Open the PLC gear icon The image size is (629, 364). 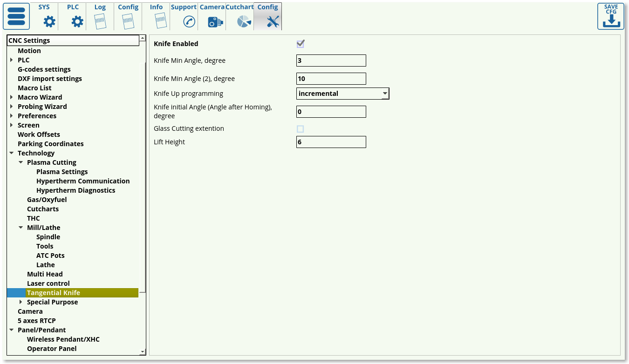77,21
